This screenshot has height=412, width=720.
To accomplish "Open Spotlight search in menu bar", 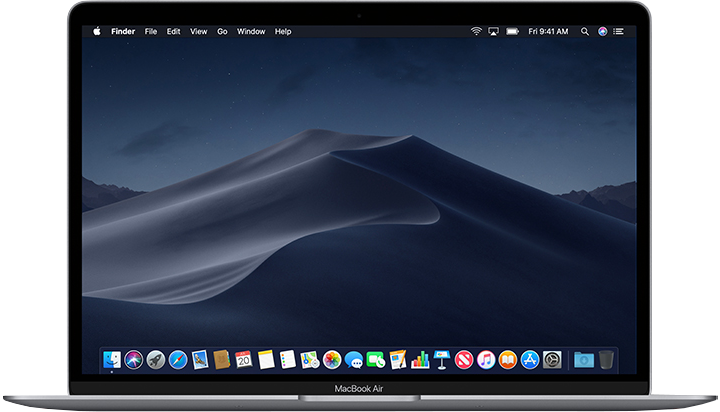I will (x=585, y=31).
